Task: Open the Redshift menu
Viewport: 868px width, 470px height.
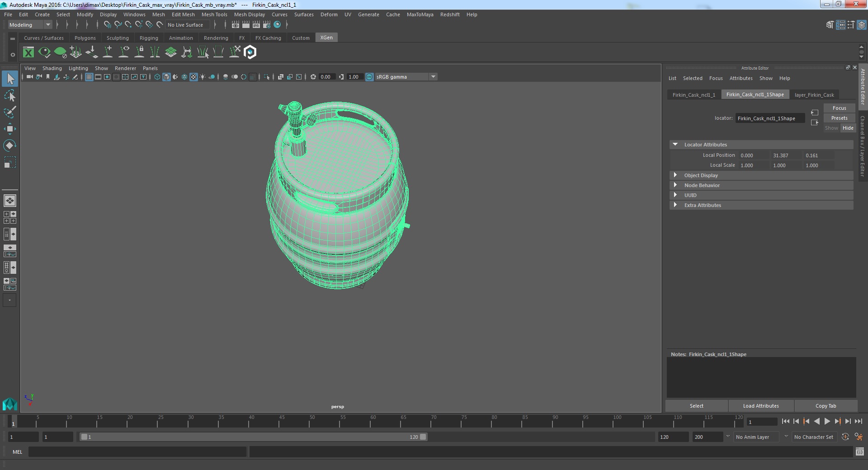Action: 449,14
